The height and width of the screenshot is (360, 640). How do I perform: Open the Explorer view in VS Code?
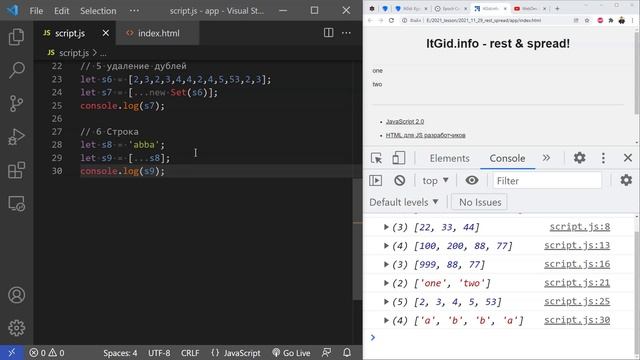click(16, 37)
